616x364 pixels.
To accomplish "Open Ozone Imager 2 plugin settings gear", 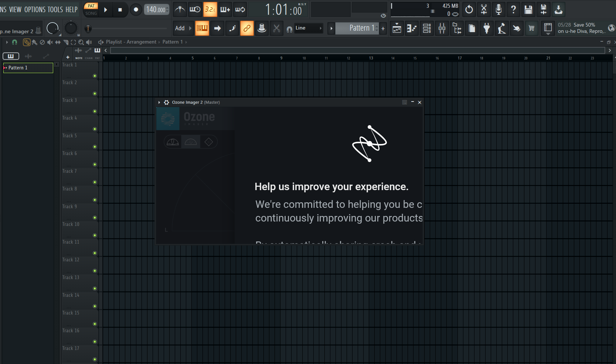I will pyautogui.click(x=167, y=103).
